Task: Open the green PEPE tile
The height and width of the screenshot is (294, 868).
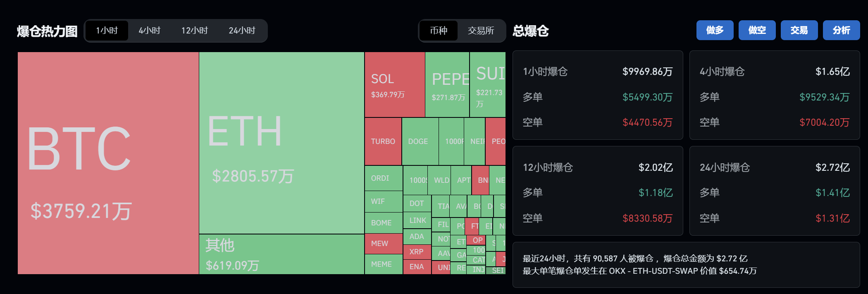Action: (447, 85)
